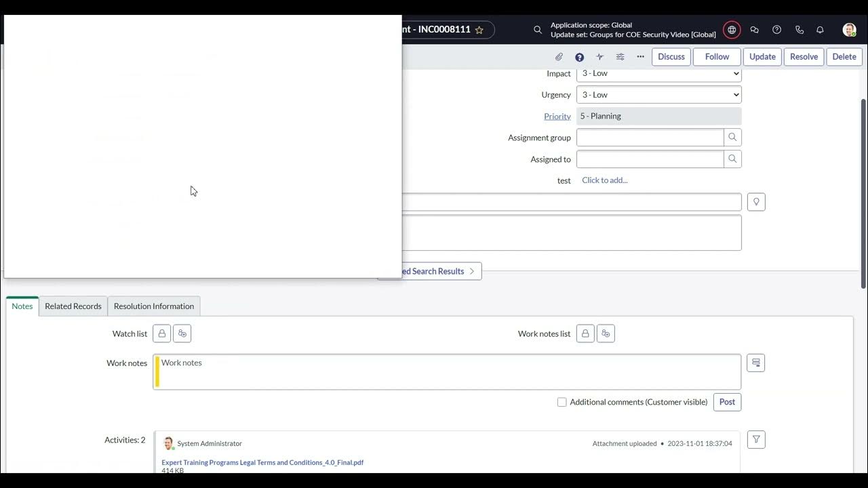The height and width of the screenshot is (488, 868).
Task: Post the work note
Action: pos(727,402)
